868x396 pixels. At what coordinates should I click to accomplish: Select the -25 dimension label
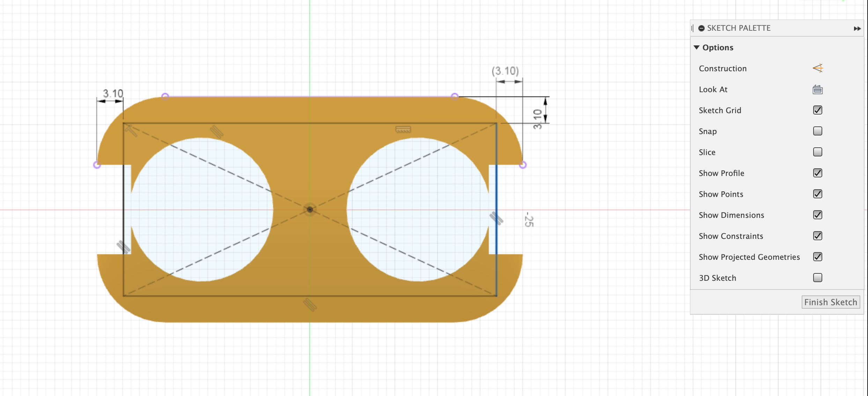[x=529, y=219]
